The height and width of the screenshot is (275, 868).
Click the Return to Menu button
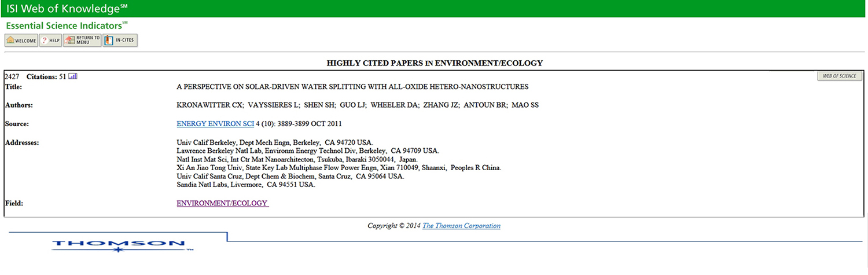(x=82, y=41)
